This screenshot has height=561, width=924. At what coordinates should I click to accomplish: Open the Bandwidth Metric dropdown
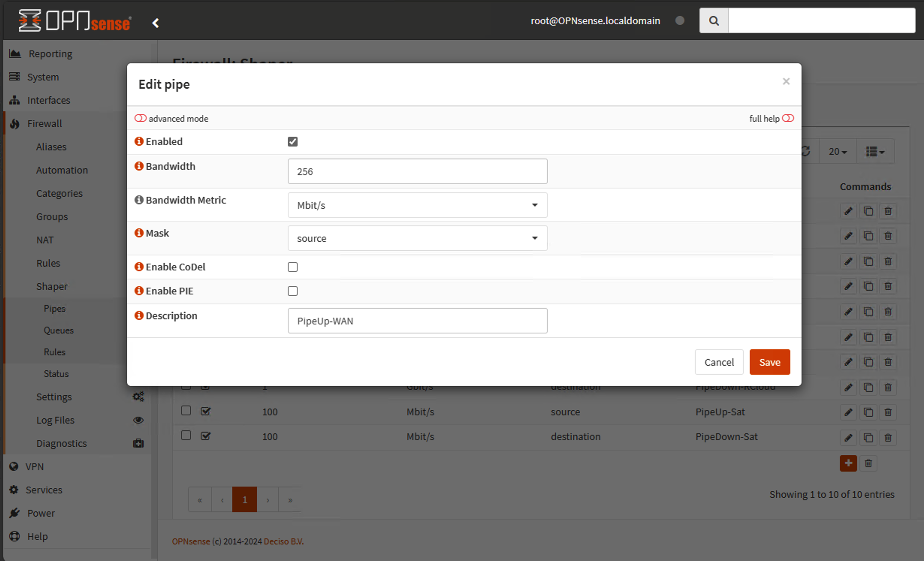417,205
